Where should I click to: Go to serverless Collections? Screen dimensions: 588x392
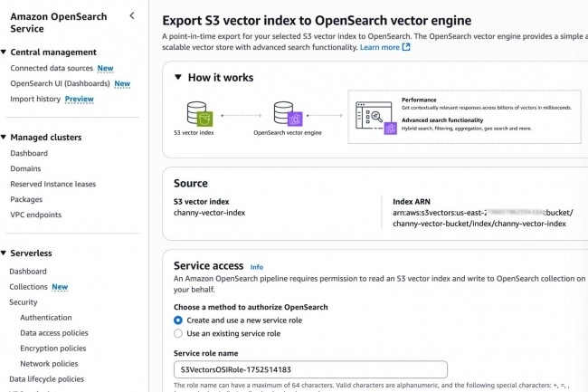[x=28, y=287]
